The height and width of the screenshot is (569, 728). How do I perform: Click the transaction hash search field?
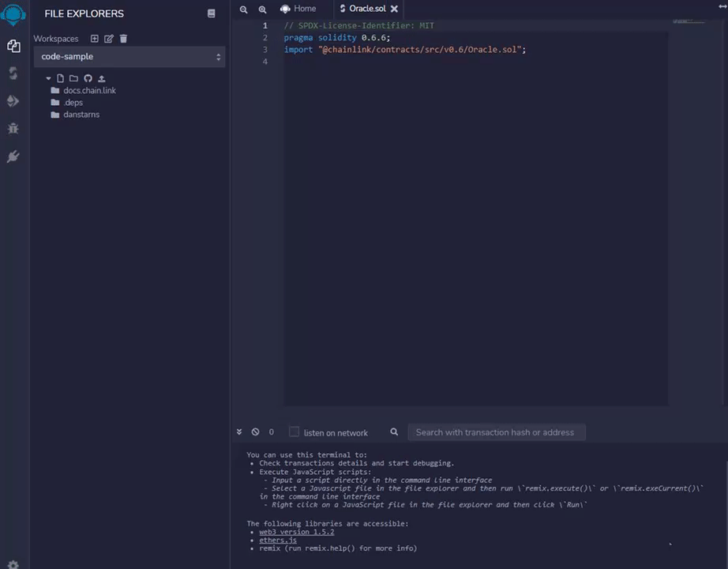point(496,431)
